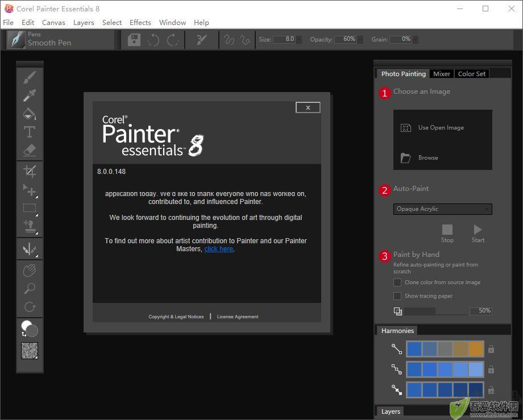Pick the orange swatch in first harmony row

point(476,349)
